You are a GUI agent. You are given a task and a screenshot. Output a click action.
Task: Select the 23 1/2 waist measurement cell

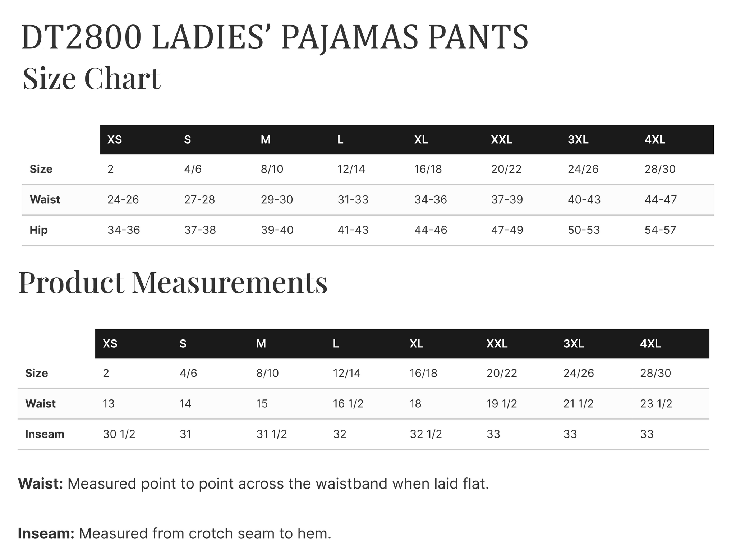pyautogui.click(x=656, y=404)
